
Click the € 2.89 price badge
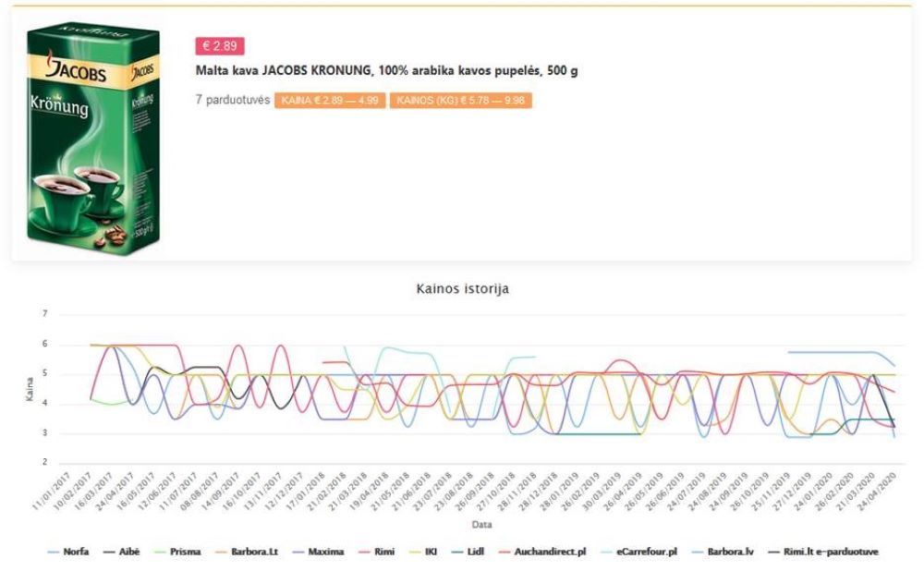click(x=220, y=46)
